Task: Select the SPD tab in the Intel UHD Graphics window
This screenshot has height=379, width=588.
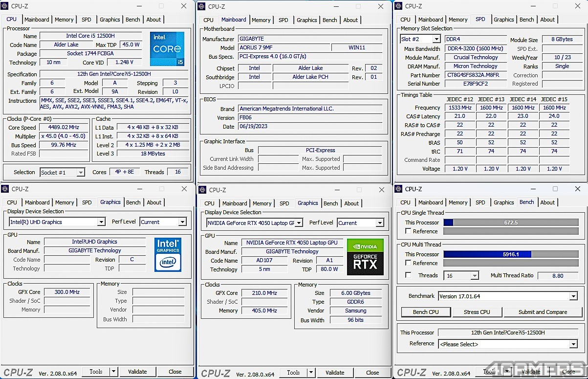Action: (x=87, y=202)
